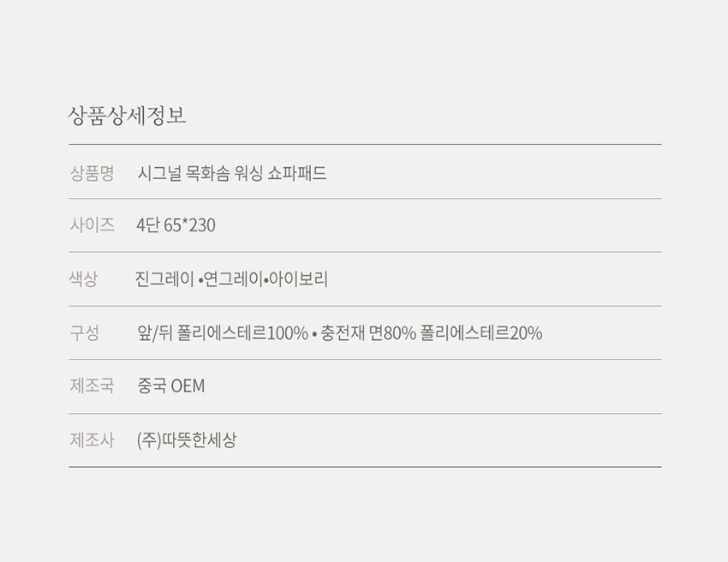Select the 면80% composition value
Image resolution: width=728 pixels, height=562 pixels.
(393, 332)
